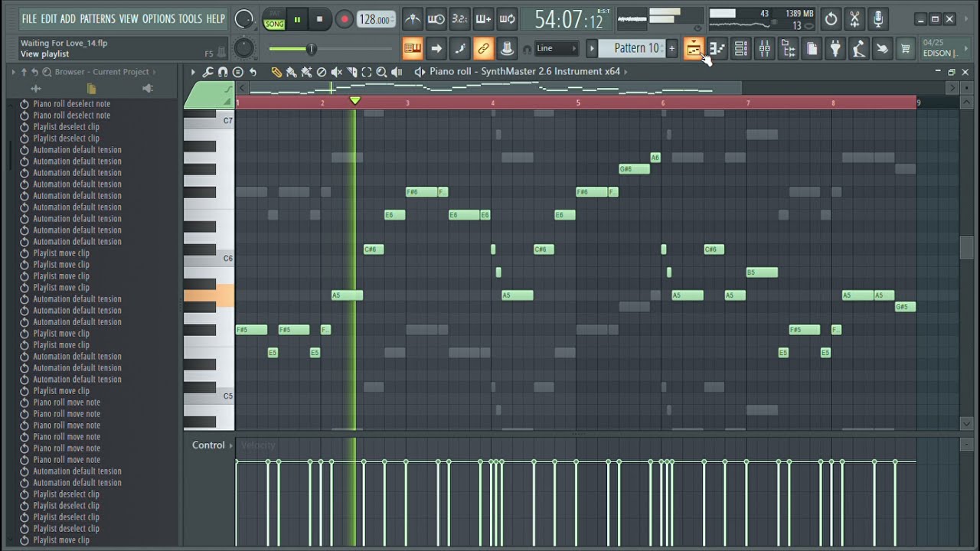Select the pencil draw tool

[x=276, y=72]
